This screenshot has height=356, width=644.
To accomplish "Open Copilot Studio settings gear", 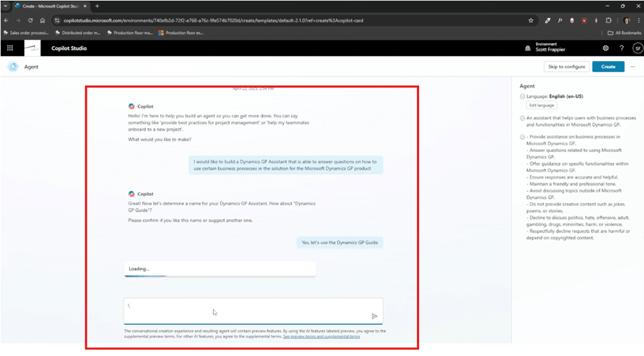I will pyautogui.click(x=605, y=48).
